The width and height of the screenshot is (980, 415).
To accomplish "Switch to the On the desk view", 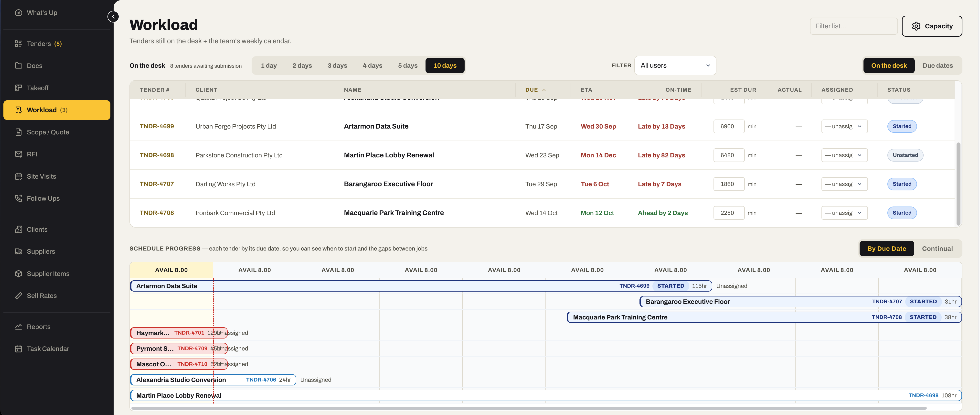I will coord(889,66).
